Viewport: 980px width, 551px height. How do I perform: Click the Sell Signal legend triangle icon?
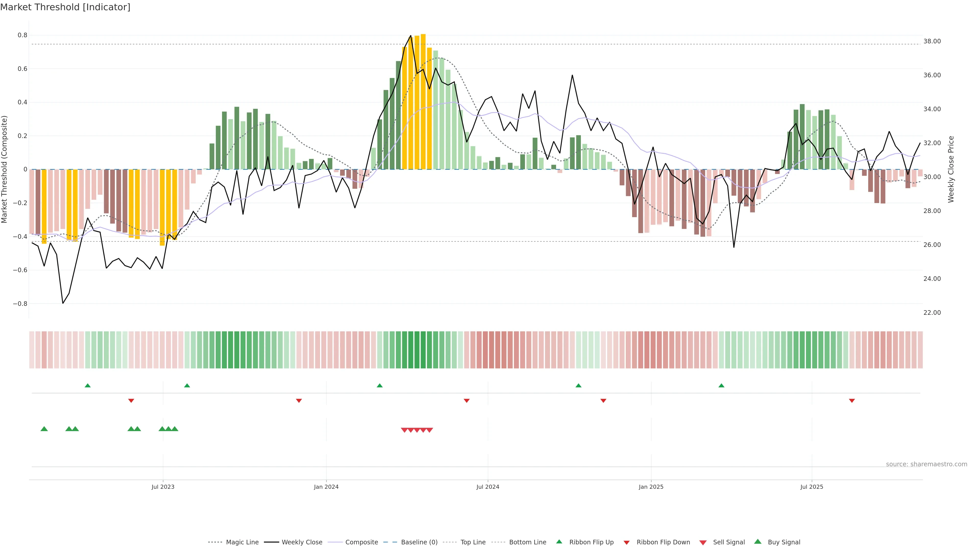(703, 543)
